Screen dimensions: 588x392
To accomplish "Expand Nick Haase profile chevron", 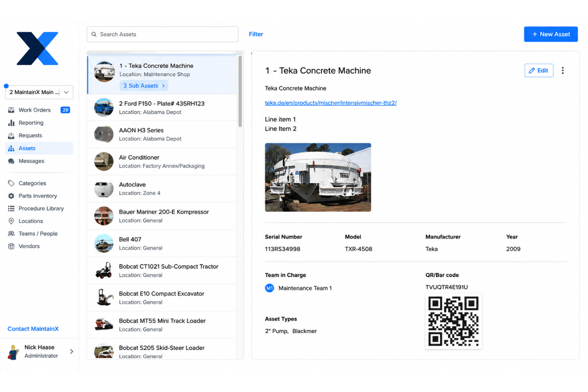I will click(x=72, y=351).
